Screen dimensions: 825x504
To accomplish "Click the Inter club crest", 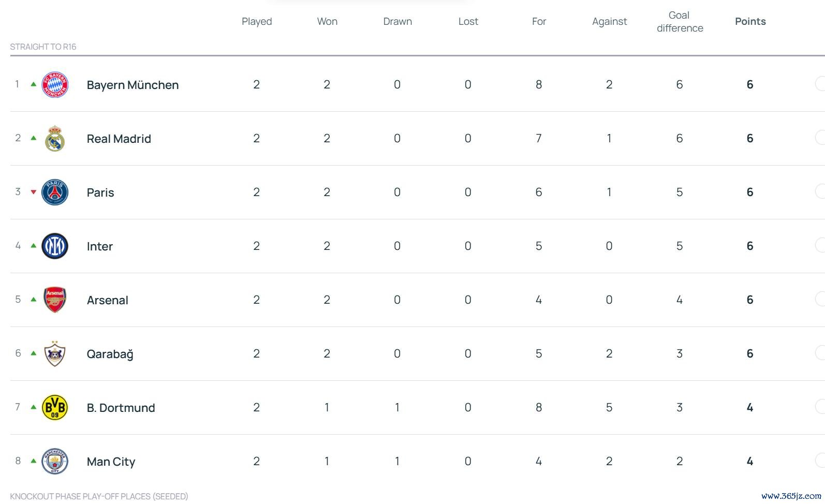I will (55, 246).
